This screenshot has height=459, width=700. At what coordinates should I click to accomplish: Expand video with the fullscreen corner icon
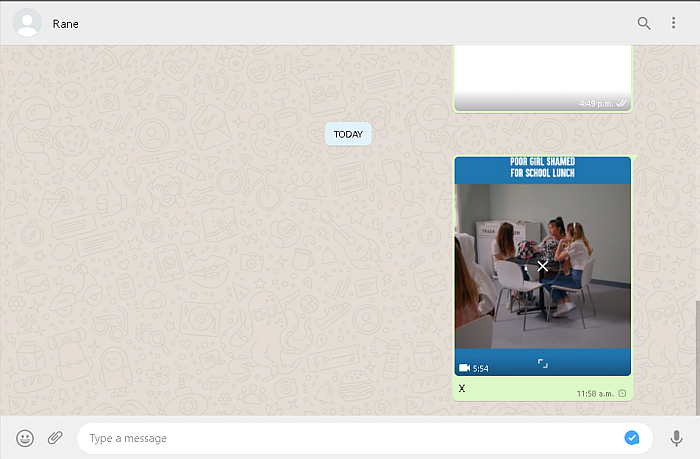click(542, 363)
